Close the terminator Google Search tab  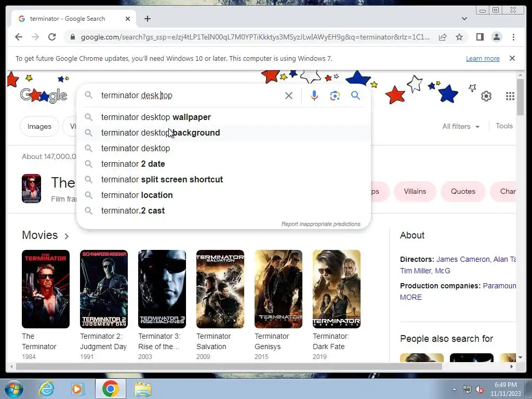[128, 19]
